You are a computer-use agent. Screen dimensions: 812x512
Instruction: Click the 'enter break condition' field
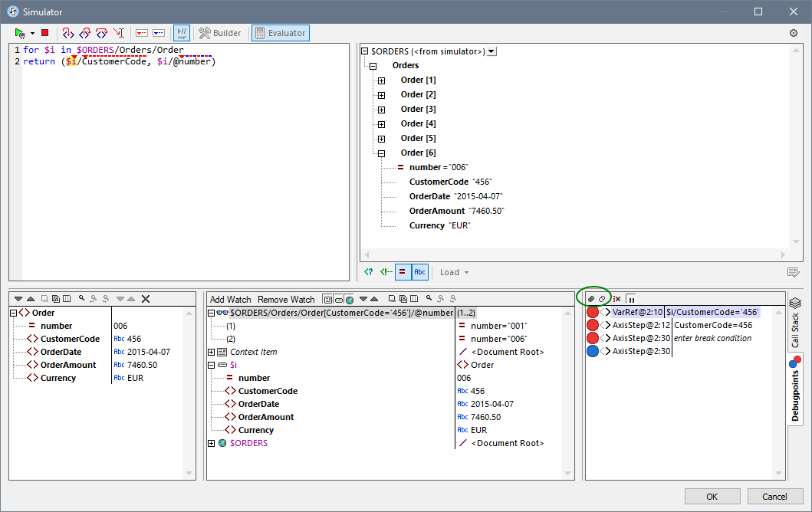[x=712, y=339]
